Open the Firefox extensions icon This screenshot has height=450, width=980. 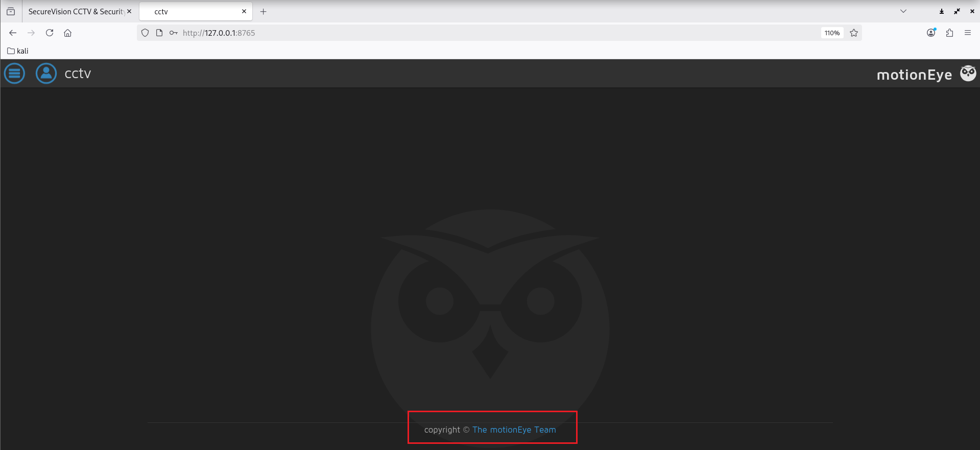pyautogui.click(x=949, y=33)
